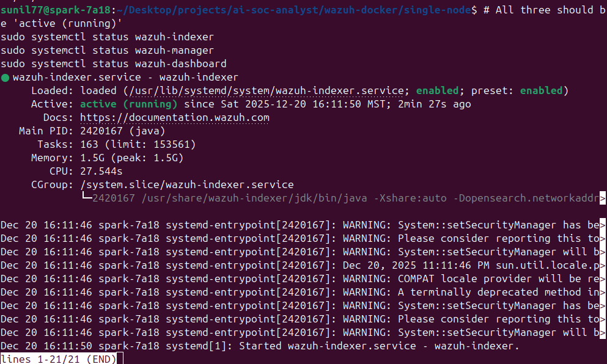This screenshot has height=364, width=607.
Task: Click the 'Loaded:' field label
Action: tap(52, 91)
